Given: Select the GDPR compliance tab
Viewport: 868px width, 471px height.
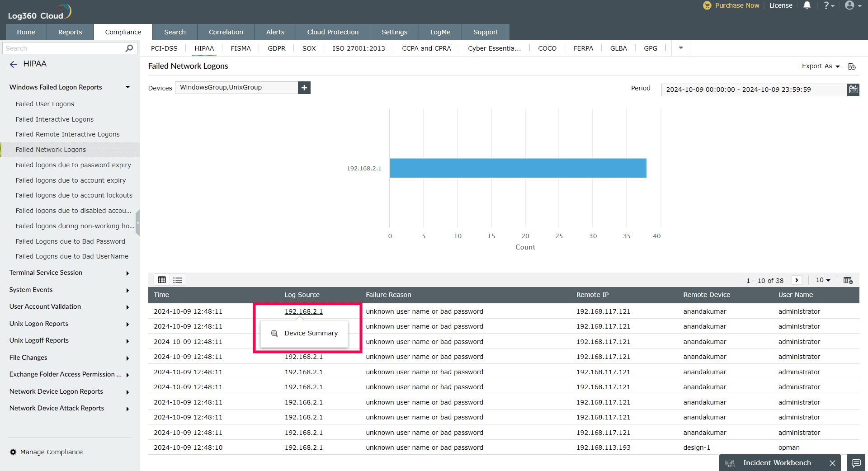Looking at the screenshot, I should pos(277,48).
